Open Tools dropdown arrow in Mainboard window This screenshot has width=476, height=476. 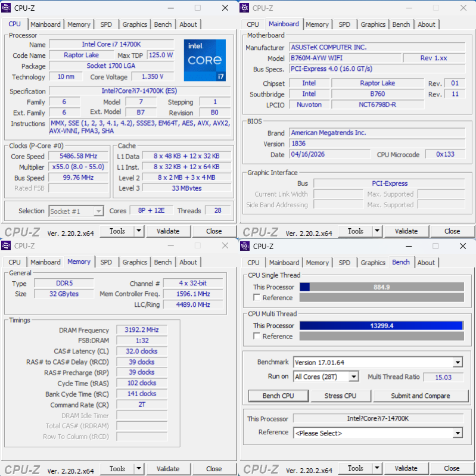pos(377,231)
